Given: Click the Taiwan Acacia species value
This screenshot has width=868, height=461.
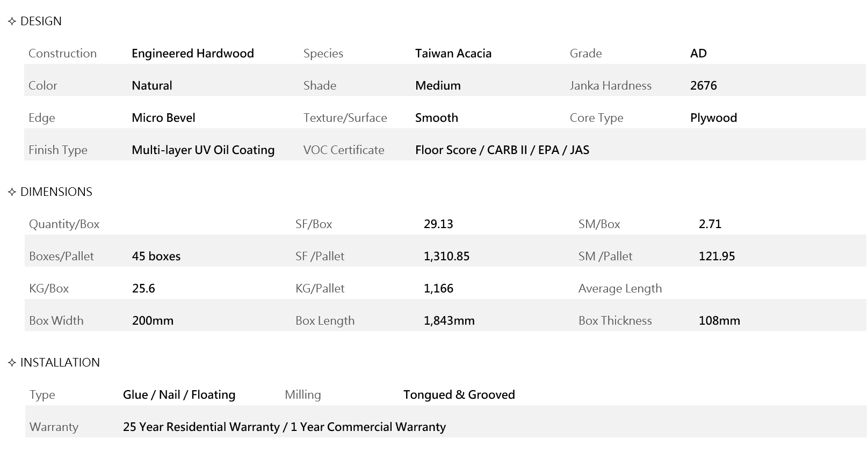Looking at the screenshot, I should pyautogui.click(x=453, y=54).
